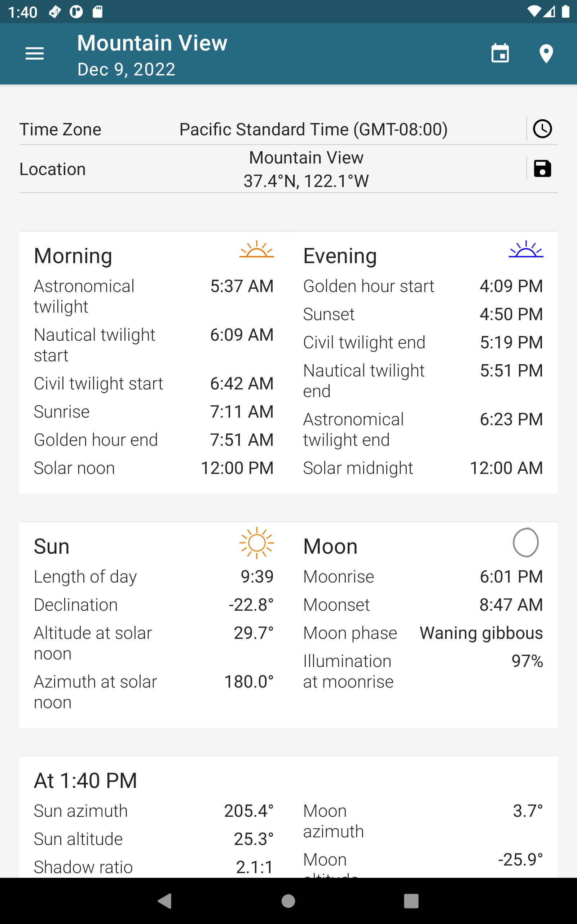
Task: Tap the Sunrise 7:11 AM row
Action: pyautogui.click(x=153, y=411)
